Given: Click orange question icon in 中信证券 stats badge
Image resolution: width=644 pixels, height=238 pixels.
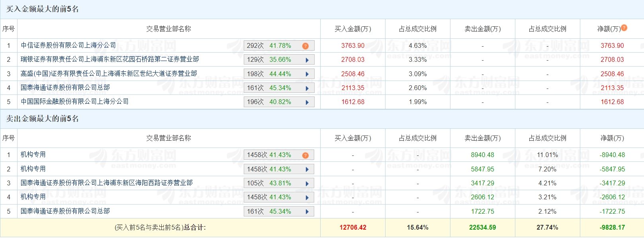Looking at the screenshot, I should pyautogui.click(x=305, y=46).
